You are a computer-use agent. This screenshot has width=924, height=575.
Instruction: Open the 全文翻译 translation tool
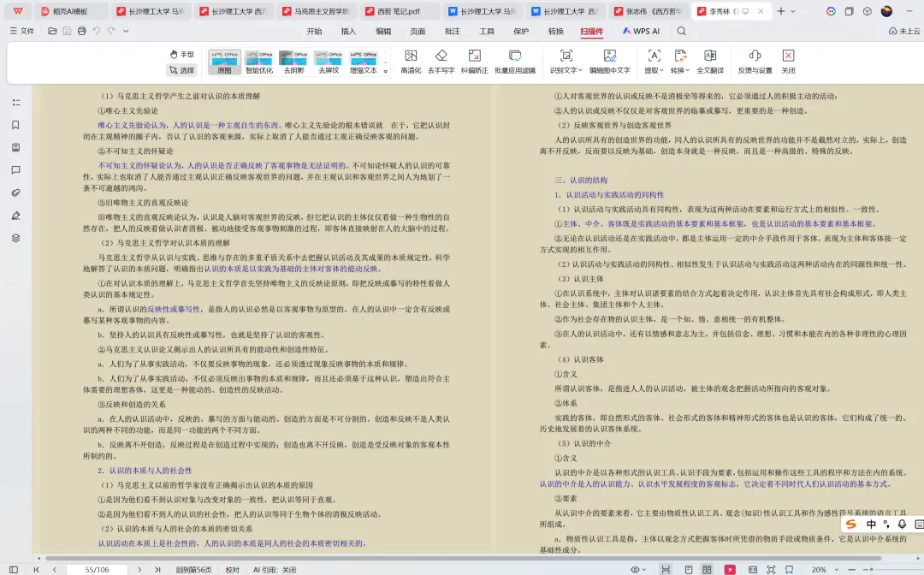710,62
